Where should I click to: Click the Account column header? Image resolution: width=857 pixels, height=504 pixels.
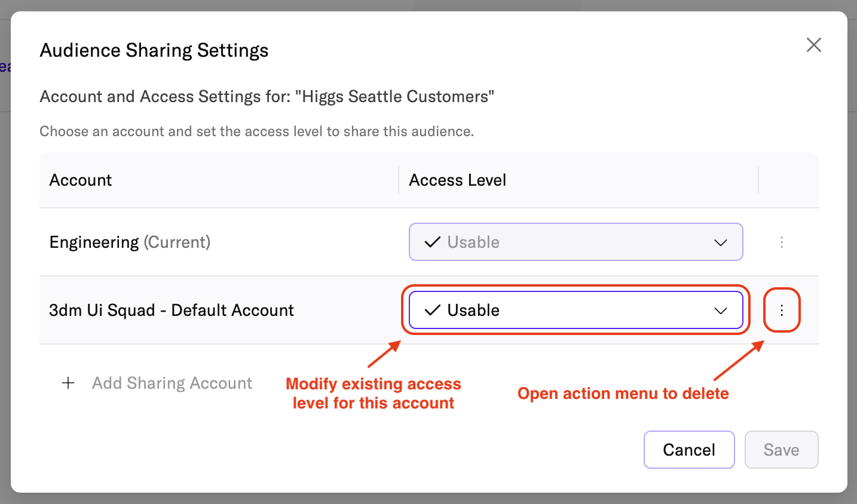coord(81,180)
